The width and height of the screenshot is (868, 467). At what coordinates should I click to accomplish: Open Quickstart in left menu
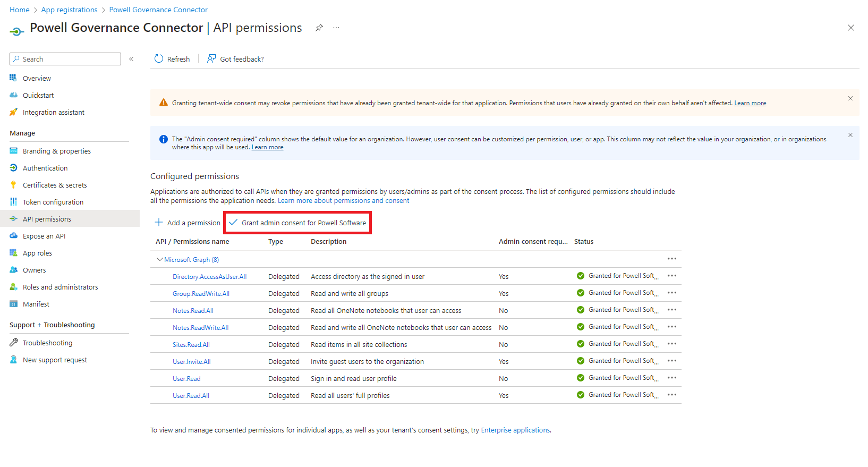point(38,95)
